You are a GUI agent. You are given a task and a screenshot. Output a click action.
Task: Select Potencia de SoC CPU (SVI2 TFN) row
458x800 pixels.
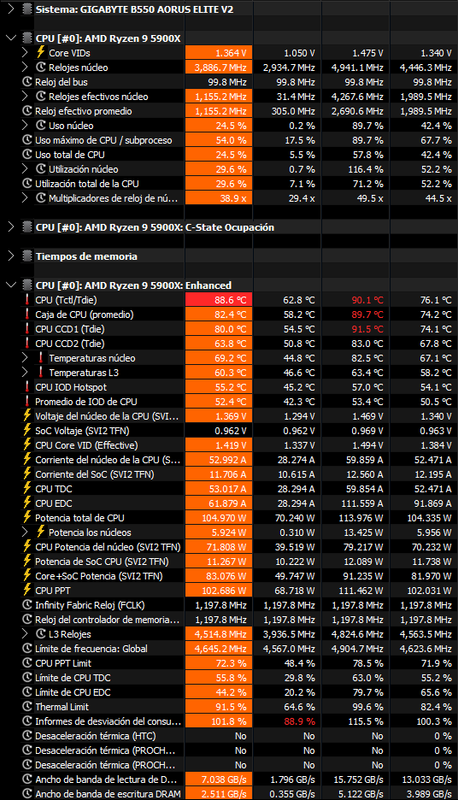[229, 561]
